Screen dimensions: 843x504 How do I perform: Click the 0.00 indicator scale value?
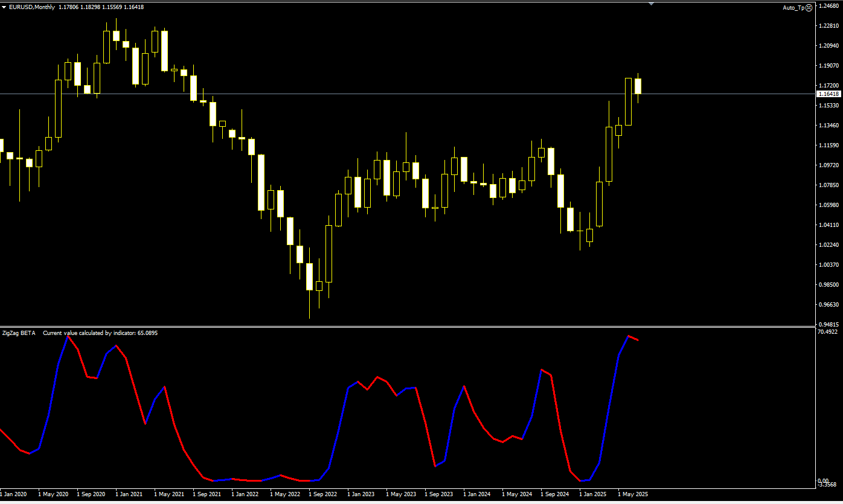click(824, 480)
